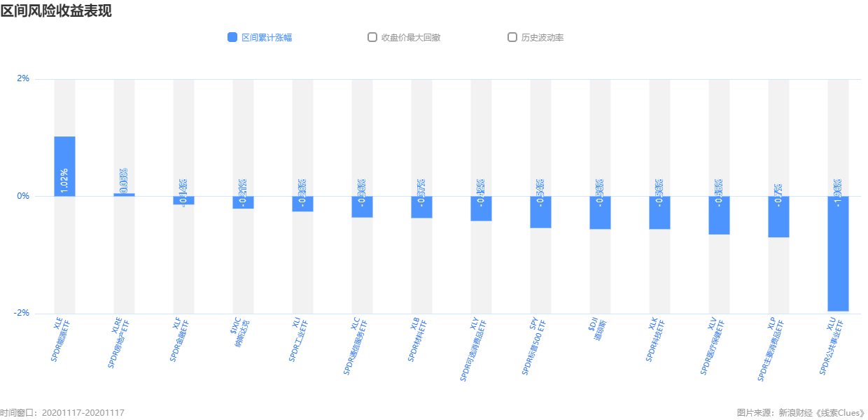This screenshot has width=868, height=420.
Task: Click the XLP consumer staples ETF bar
Action: 778,217
